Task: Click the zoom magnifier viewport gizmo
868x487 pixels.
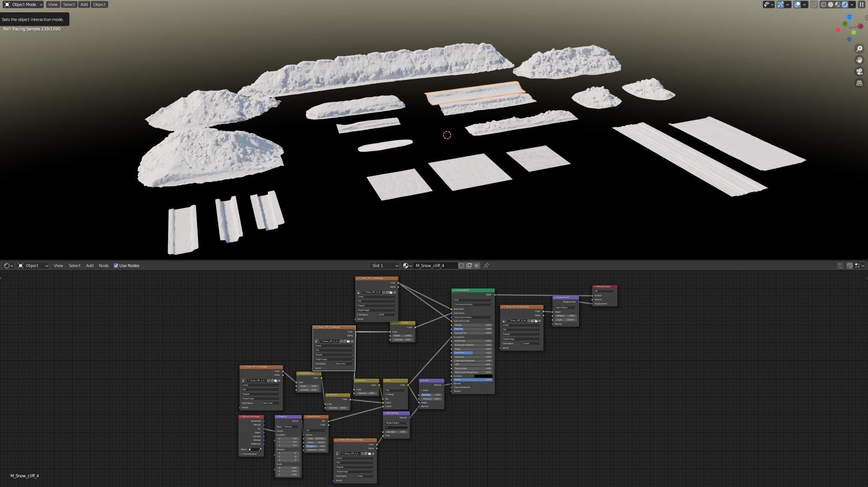Action: (859, 49)
